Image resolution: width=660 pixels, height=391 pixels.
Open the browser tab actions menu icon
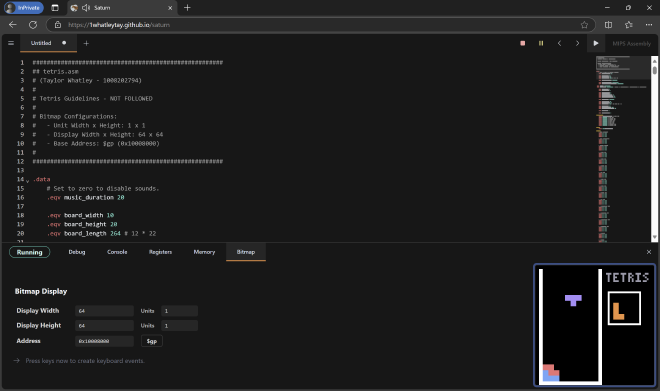coord(55,8)
